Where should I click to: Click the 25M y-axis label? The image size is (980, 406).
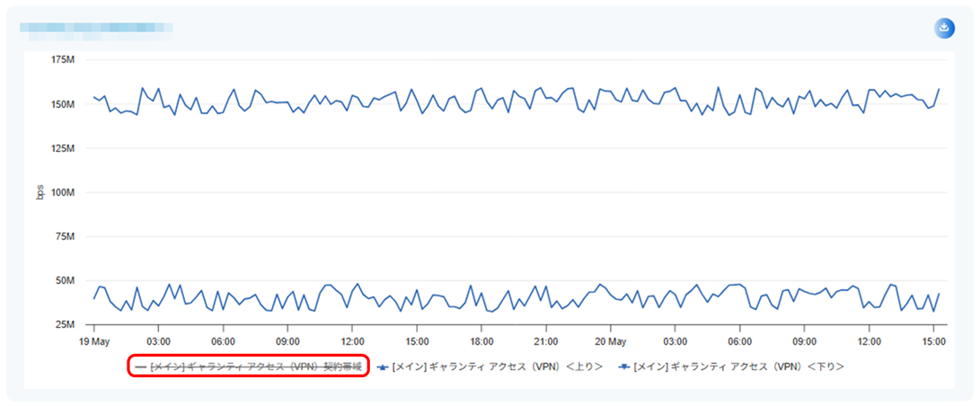(x=66, y=325)
